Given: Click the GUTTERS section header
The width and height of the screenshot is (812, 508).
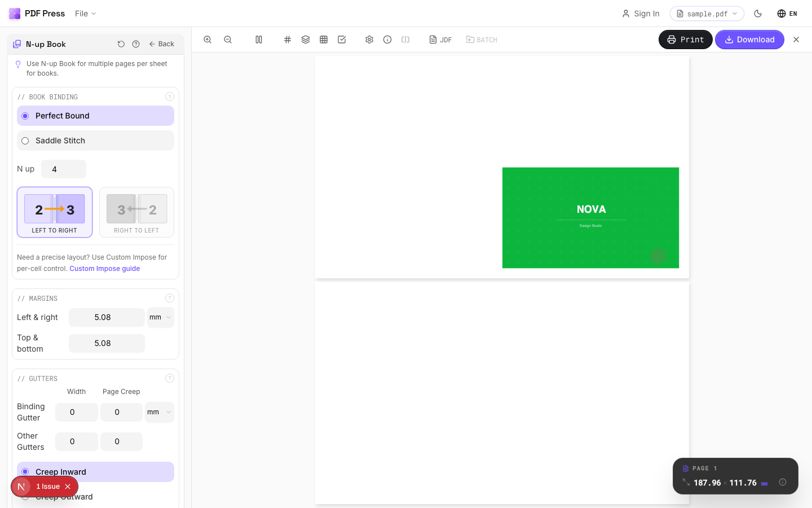Looking at the screenshot, I should tap(37, 379).
